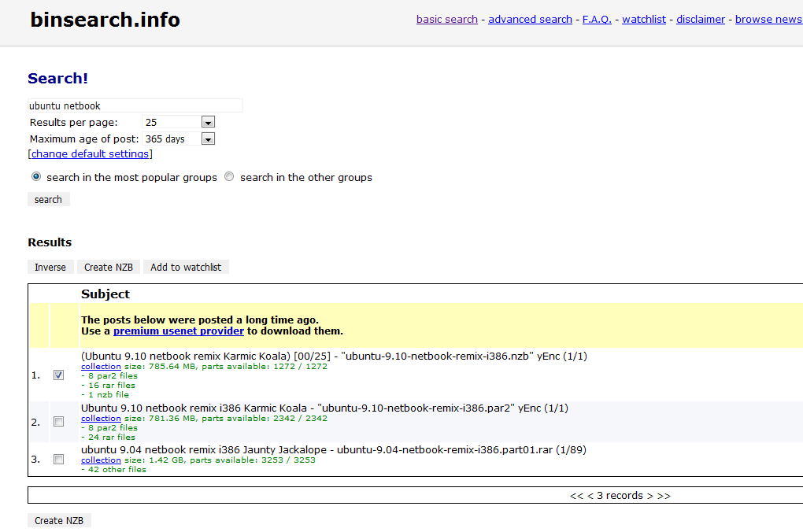
Task: Click the binsearch.info site title
Action: 105,20
